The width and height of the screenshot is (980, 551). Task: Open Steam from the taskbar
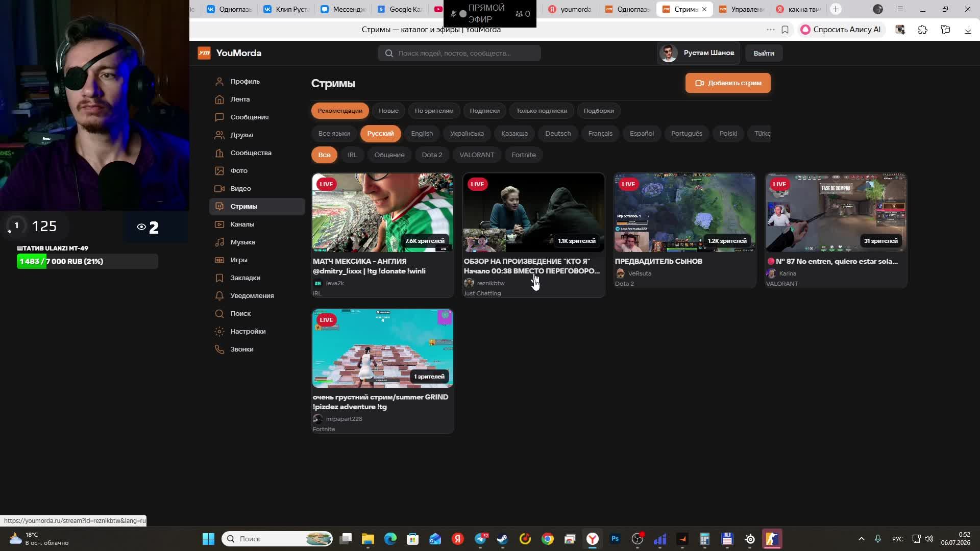pos(503,539)
